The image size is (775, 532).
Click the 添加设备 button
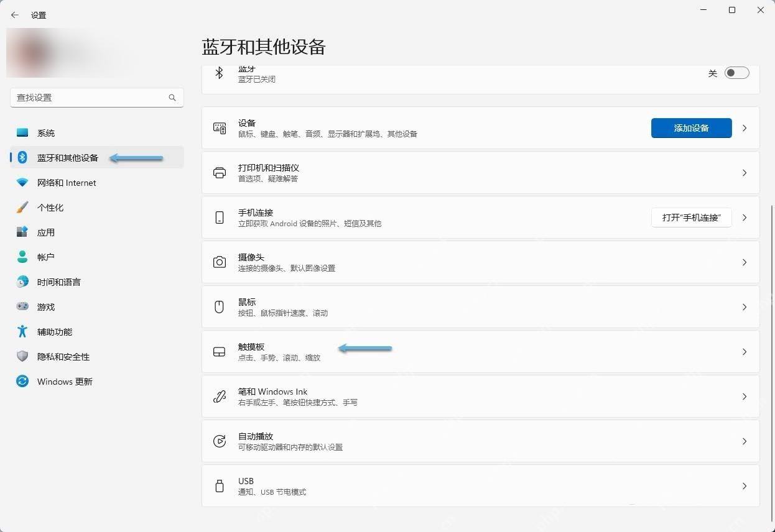pos(691,128)
